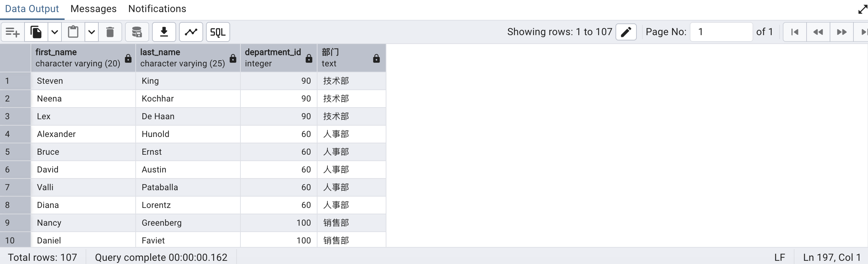The image size is (868, 264).
Task: Click the Add row icon
Action: (13, 32)
